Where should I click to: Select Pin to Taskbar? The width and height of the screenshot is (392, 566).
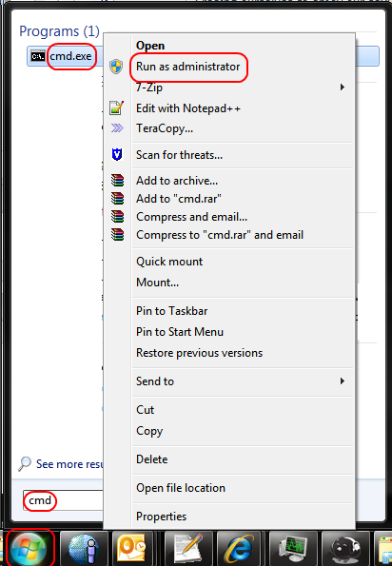[171, 311]
